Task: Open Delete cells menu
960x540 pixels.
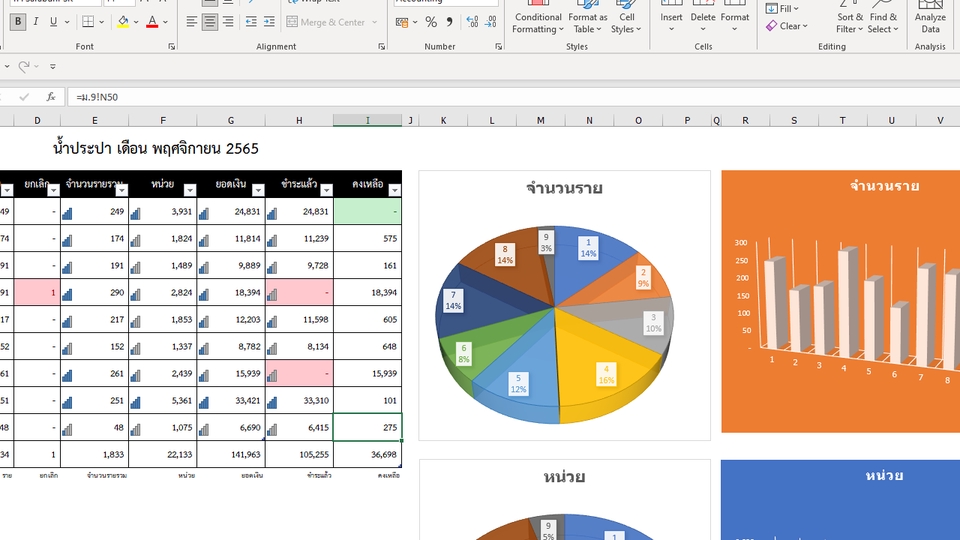Action: click(x=703, y=17)
